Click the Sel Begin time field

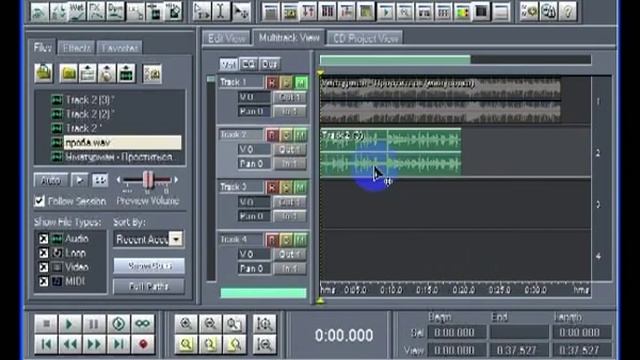pos(457,332)
